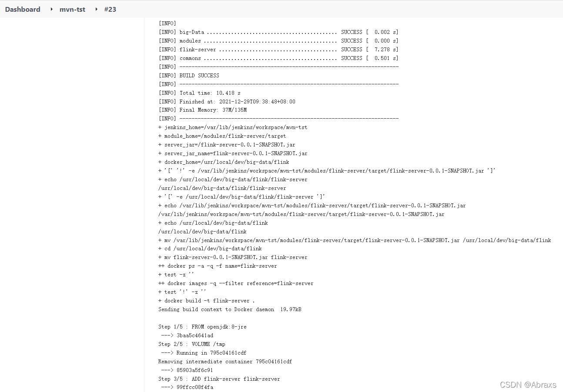Viewport: 563px width, 392px height.
Task: Click 'mv flink-server-0.0.1-SNAPSHOT.jar flink-server' line
Action: click(233, 257)
